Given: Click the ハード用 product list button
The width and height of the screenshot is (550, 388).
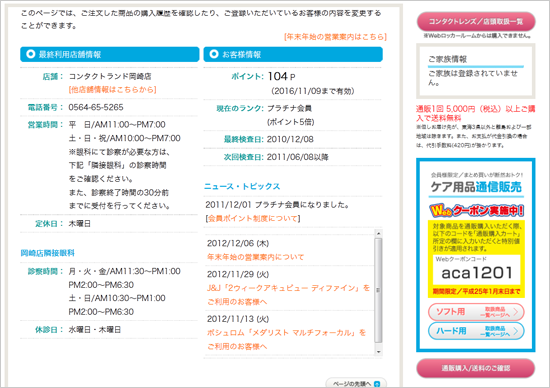Looking at the screenshot, I should click(x=476, y=331).
